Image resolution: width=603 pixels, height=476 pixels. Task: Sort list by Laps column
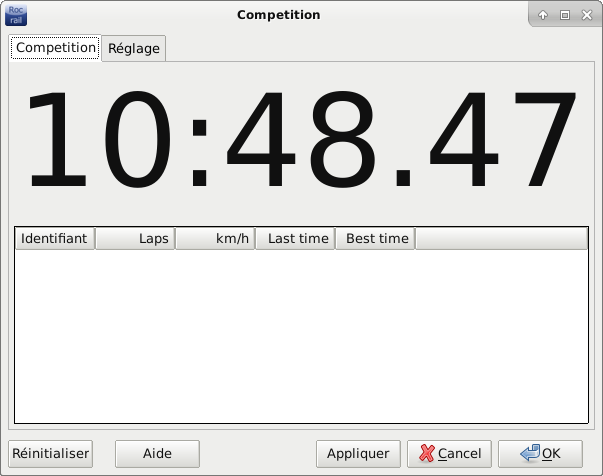point(135,238)
